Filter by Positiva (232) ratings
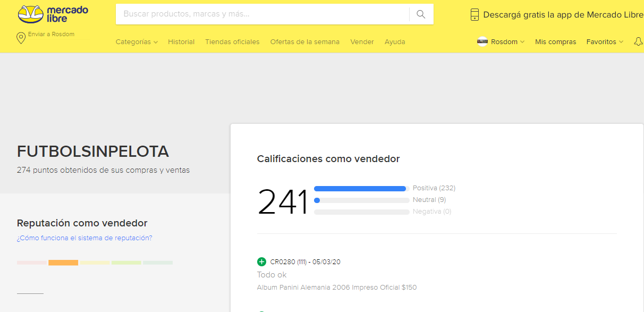This screenshot has height=312, width=644. click(434, 188)
